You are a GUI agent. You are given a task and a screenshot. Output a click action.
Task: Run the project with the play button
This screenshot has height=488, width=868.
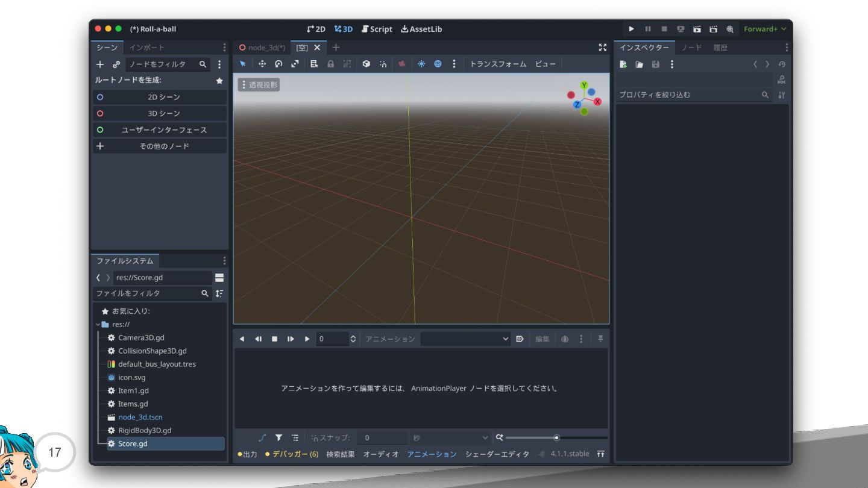tap(631, 29)
